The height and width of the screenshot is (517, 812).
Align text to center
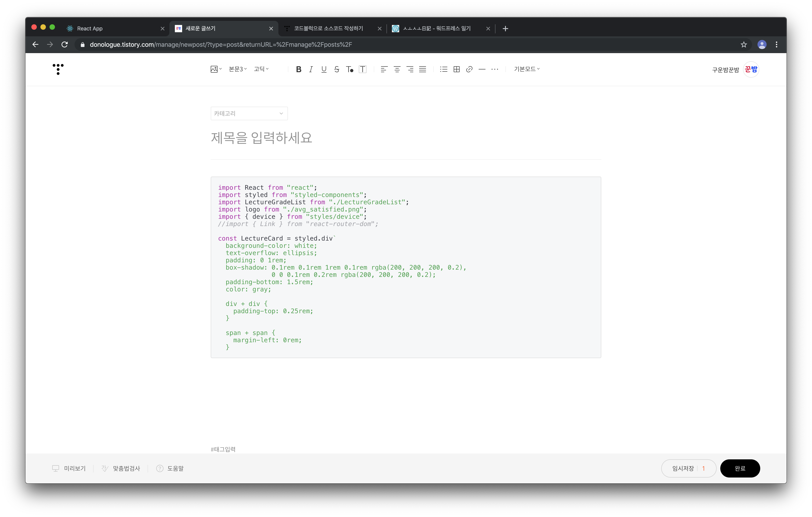click(x=397, y=69)
